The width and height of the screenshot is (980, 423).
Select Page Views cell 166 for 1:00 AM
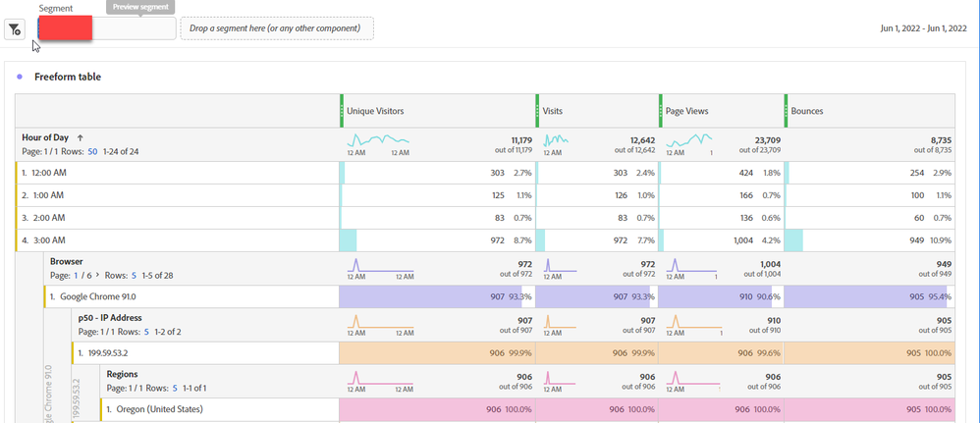pyautogui.click(x=721, y=195)
